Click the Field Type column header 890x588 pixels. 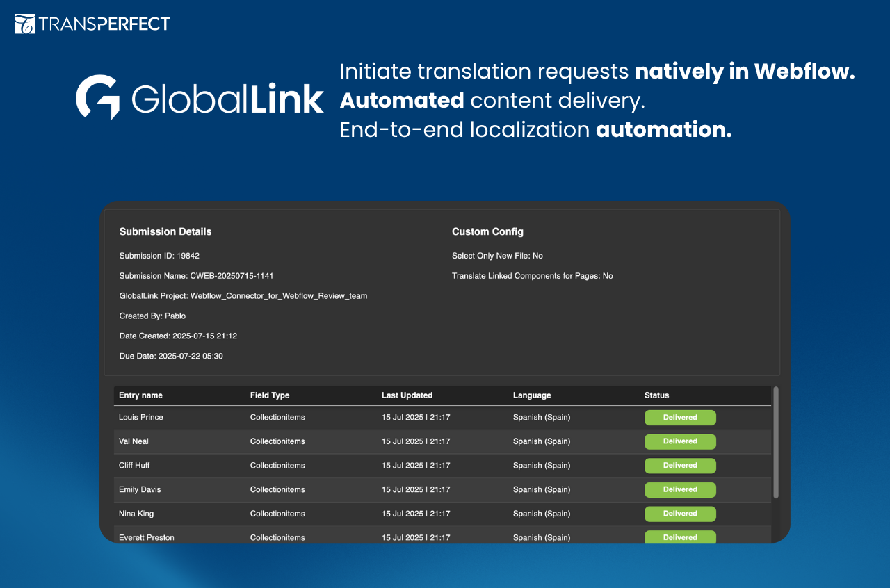click(270, 395)
